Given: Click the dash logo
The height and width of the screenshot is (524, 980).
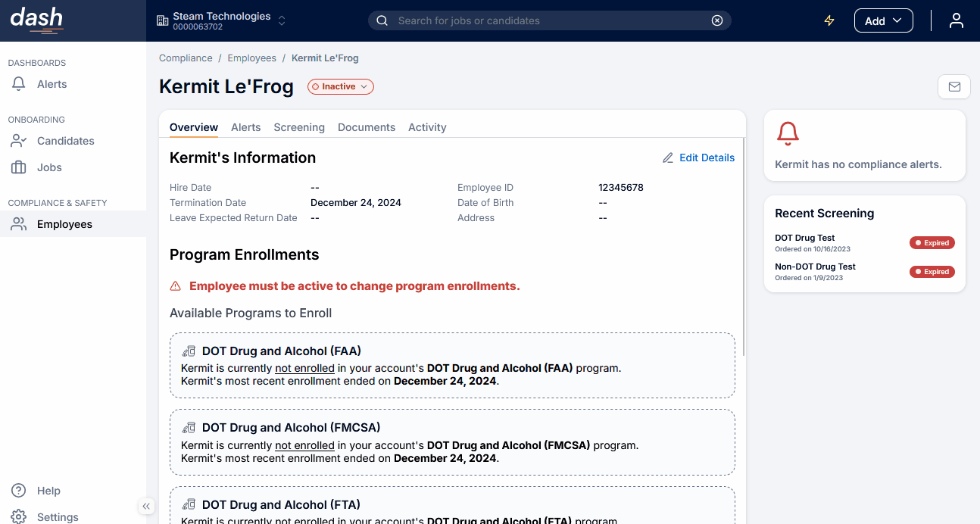Looking at the screenshot, I should pyautogui.click(x=36, y=20).
